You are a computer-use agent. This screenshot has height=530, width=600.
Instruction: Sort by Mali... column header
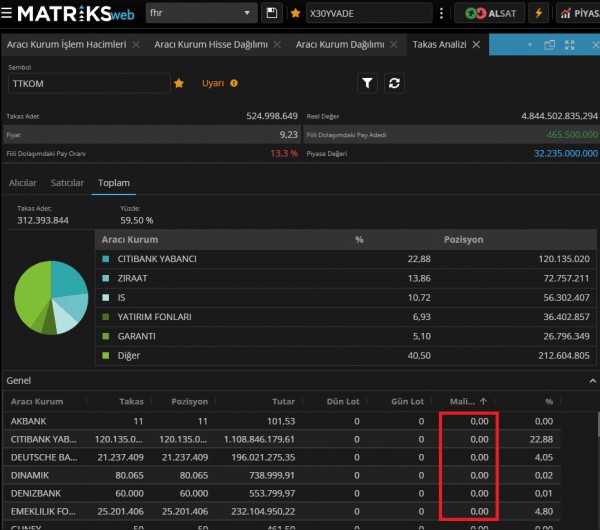pos(468,401)
